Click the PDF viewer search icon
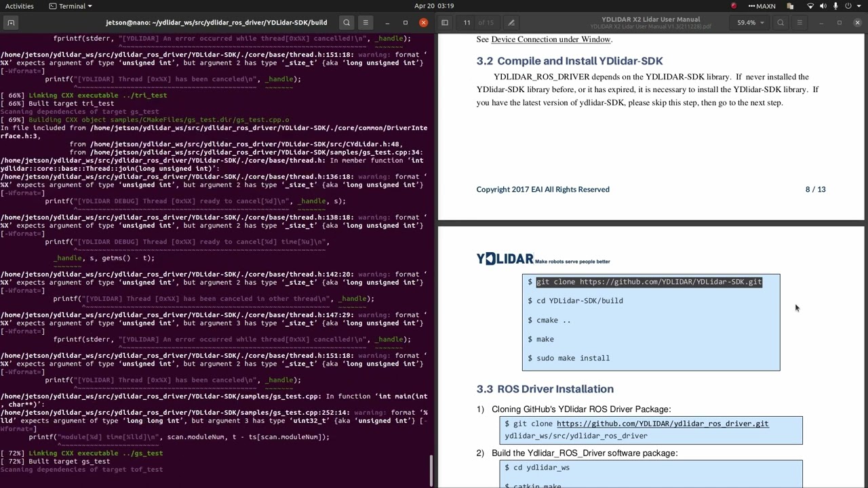The image size is (868, 488). click(x=781, y=22)
